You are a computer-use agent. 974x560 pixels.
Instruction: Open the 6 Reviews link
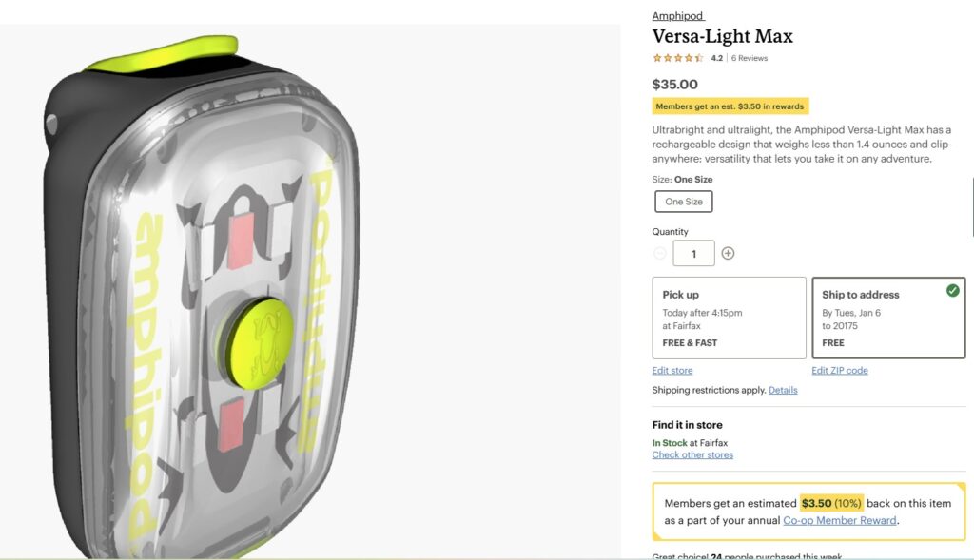(750, 59)
